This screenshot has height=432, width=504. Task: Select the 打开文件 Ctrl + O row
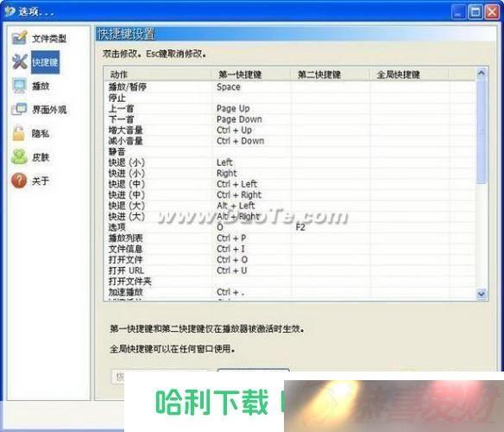coord(290,260)
